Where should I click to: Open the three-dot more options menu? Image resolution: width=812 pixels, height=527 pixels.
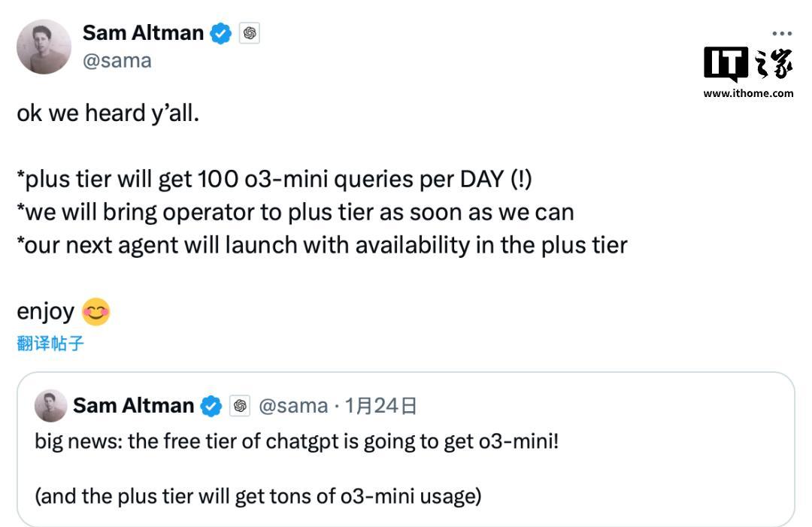click(x=781, y=34)
